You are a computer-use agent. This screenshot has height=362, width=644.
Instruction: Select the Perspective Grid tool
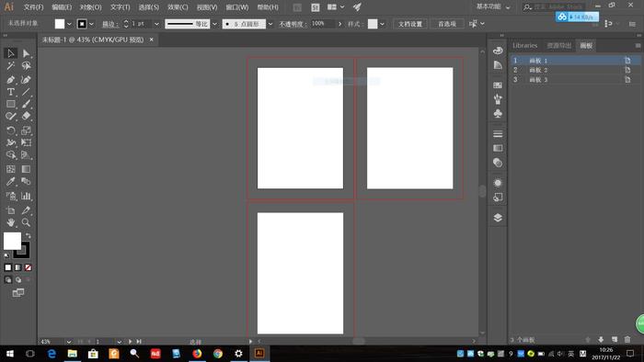(26, 155)
